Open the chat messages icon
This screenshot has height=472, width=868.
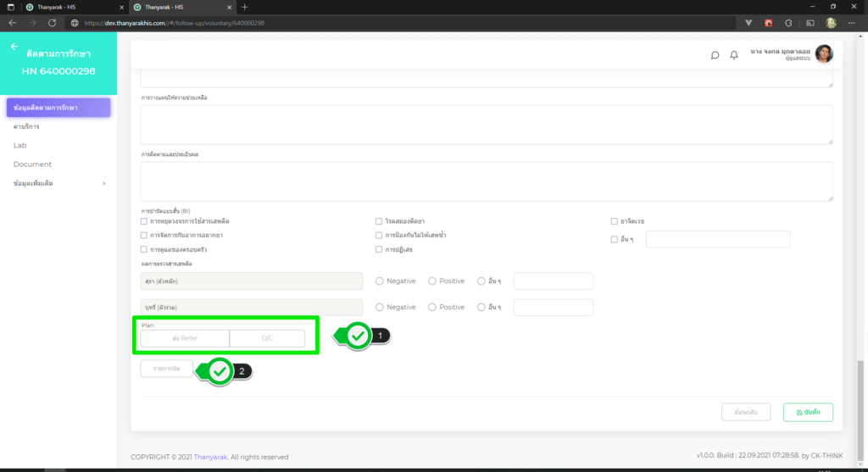tap(715, 55)
